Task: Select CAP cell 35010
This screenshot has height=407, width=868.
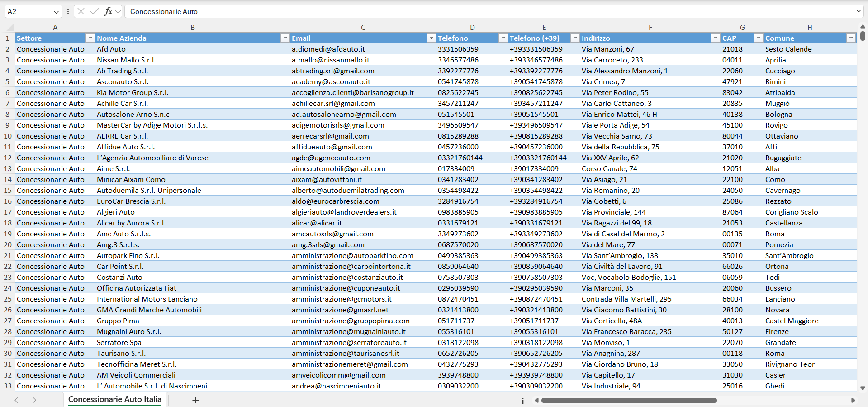Action: click(x=742, y=255)
